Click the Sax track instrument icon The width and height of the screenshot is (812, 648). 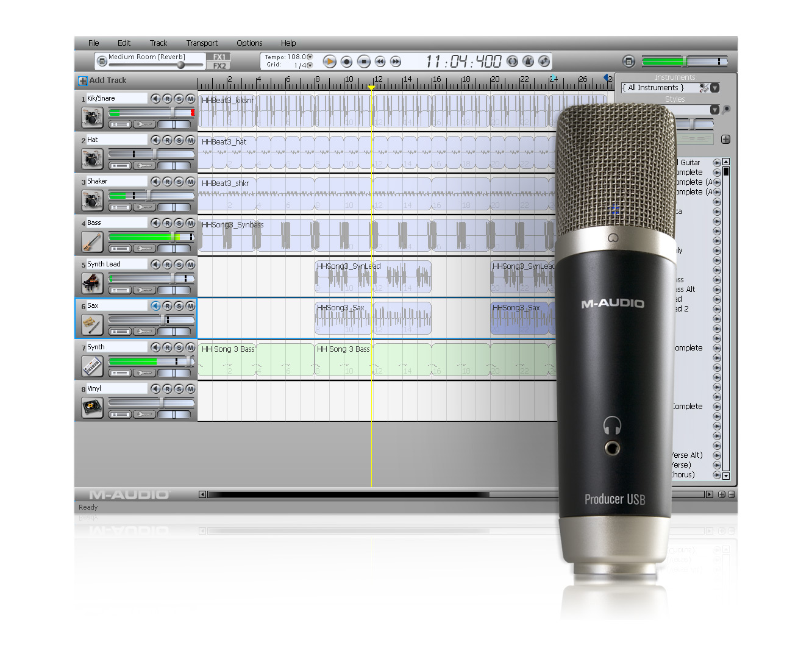[92, 324]
